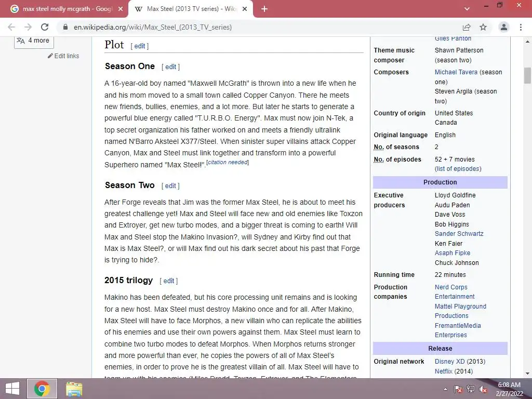Edit the Season One section
532x399 pixels.
coord(170,67)
